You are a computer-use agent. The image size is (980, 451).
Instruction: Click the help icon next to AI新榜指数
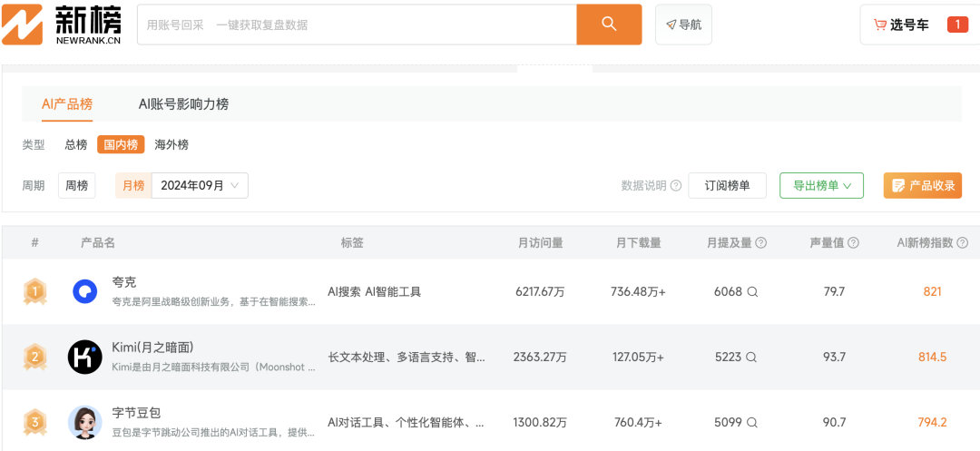963,243
